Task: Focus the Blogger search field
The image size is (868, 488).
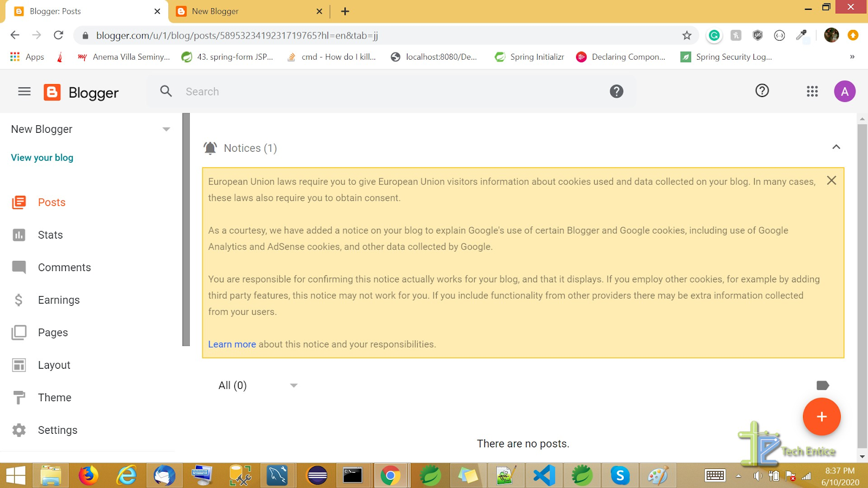Action: (x=391, y=92)
